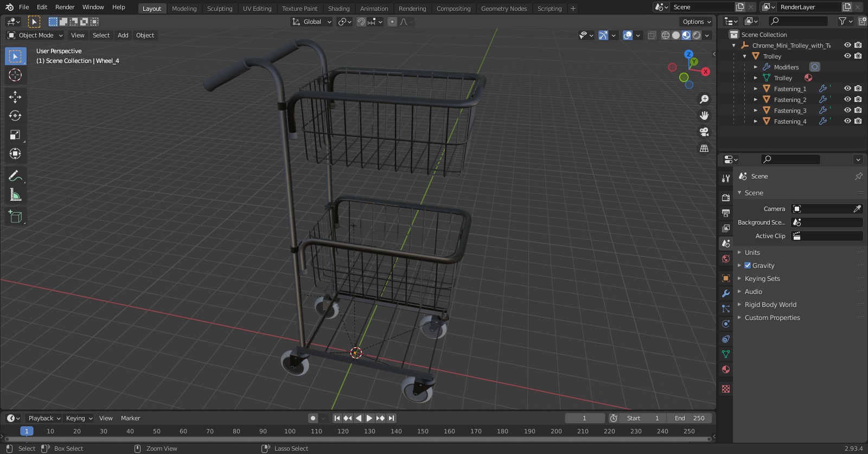The width and height of the screenshot is (868, 454).
Task: Open the Output properties tab
Action: point(726,213)
